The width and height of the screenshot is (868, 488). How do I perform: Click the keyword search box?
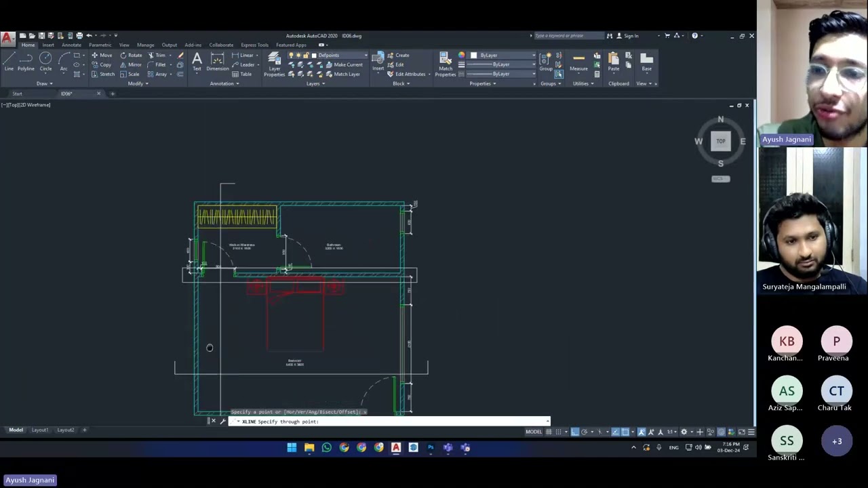click(x=568, y=36)
